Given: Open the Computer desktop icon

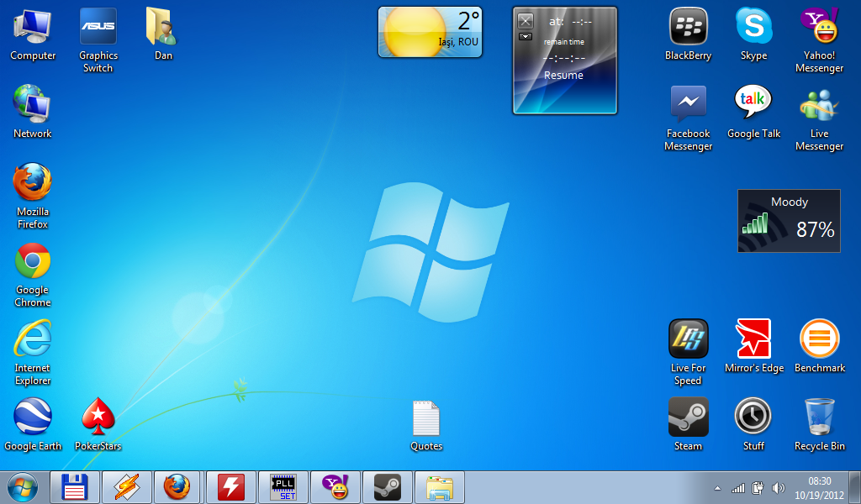Looking at the screenshot, I should [33, 34].
